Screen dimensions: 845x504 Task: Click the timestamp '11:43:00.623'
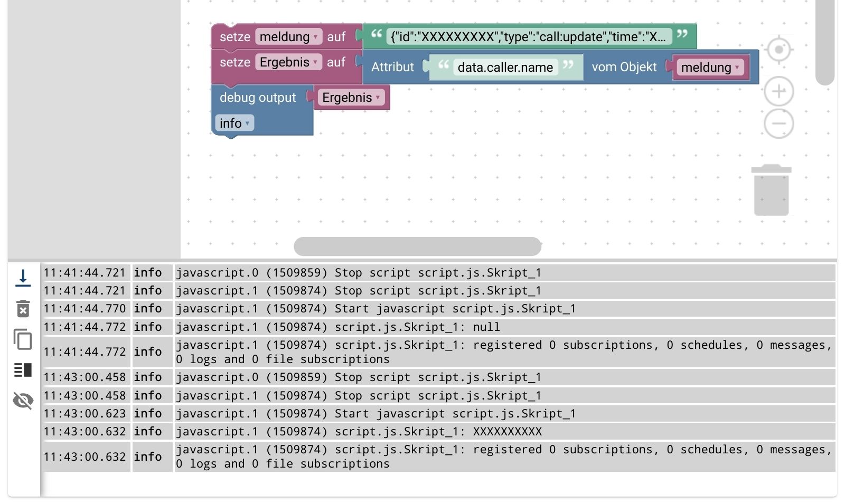coord(84,413)
